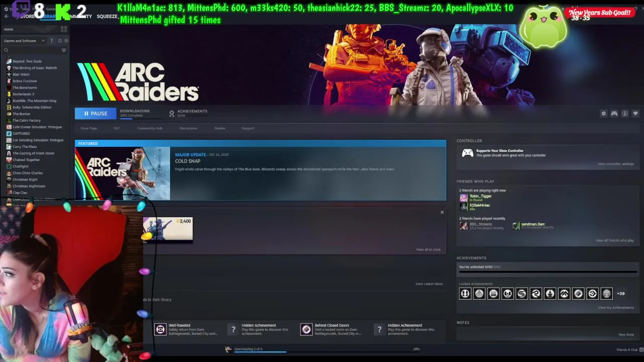Open the Cold Snap featured update image
The image size is (644, 362).
(122, 173)
